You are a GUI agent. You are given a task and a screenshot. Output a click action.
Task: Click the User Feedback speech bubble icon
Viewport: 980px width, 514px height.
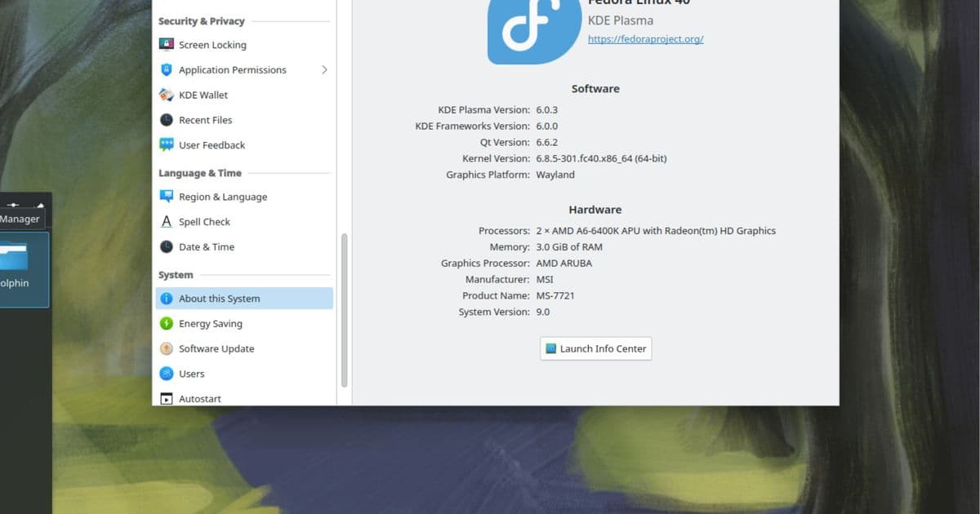coord(167,145)
